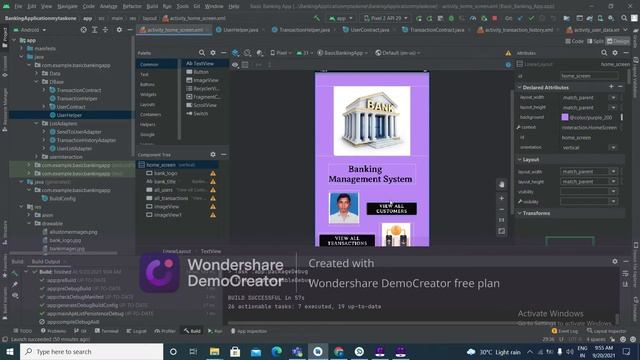
Task: Click the red Stop button in toolbar
Action: (x=495, y=18)
